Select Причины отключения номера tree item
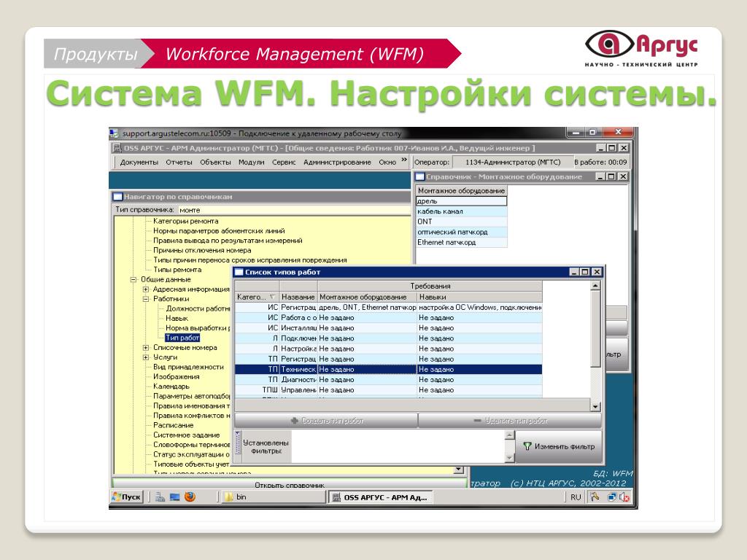747x560 pixels. tap(202, 251)
